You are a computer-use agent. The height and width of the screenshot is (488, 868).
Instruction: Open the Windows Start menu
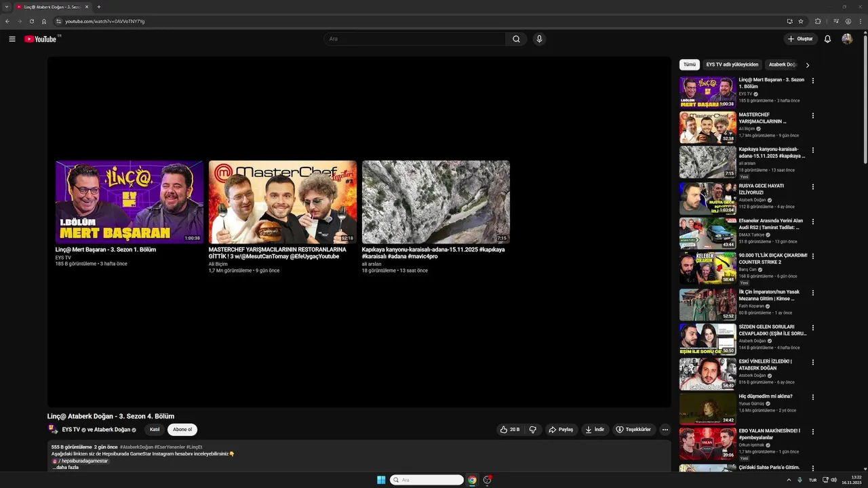coord(381,480)
